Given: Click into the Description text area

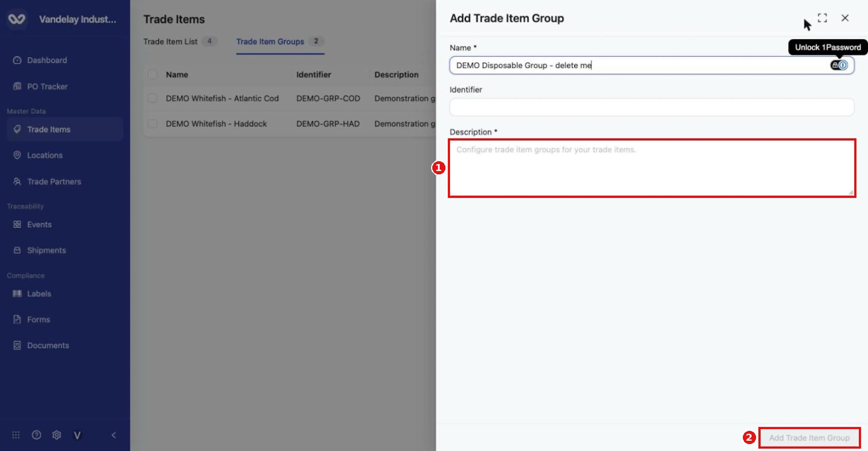Looking at the screenshot, I should click(652, 168).
